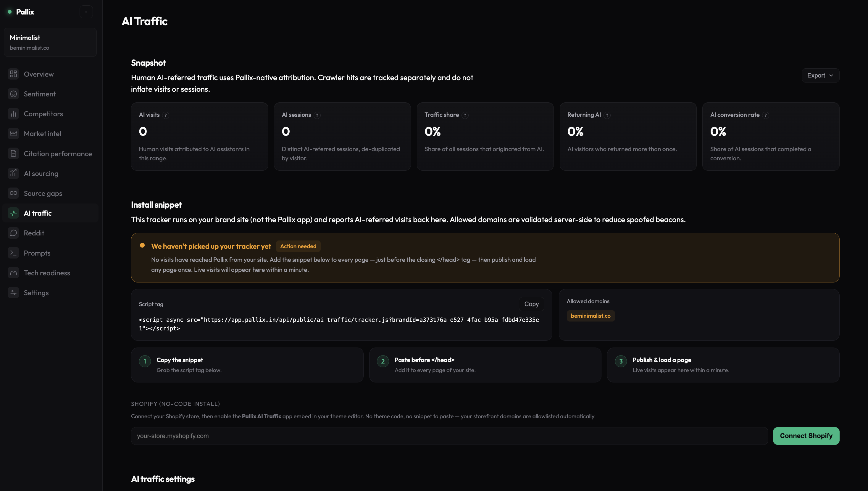Screen dimensions: 868x491
Task: Open the Overview grid icon
Action: pyautogui.click(x=14, y=74)
